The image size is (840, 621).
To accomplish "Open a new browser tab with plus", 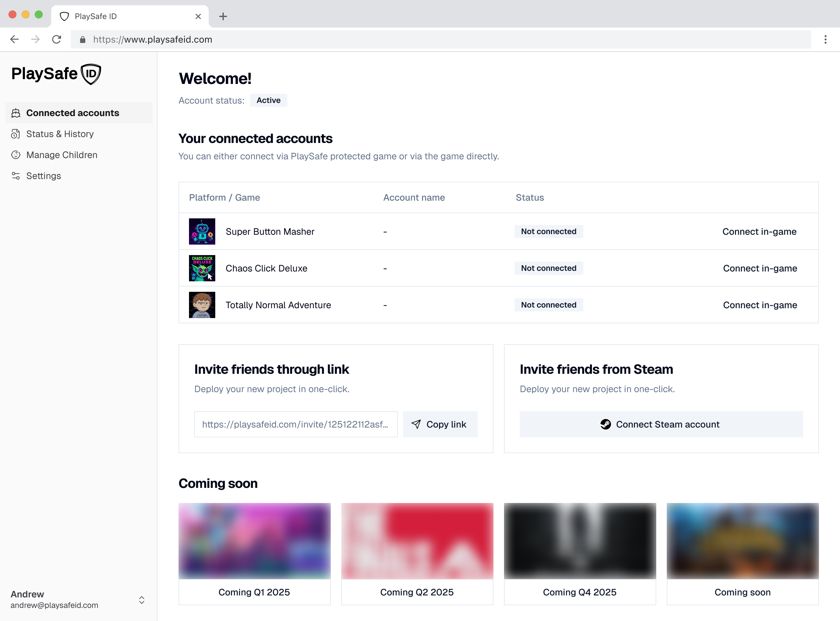I will click(223, 16).
